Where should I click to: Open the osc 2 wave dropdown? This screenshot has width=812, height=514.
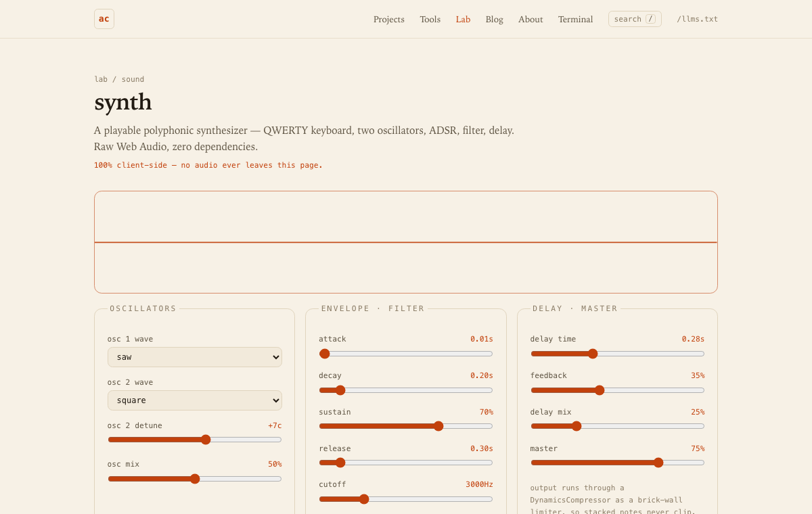(x=195, y=400)
